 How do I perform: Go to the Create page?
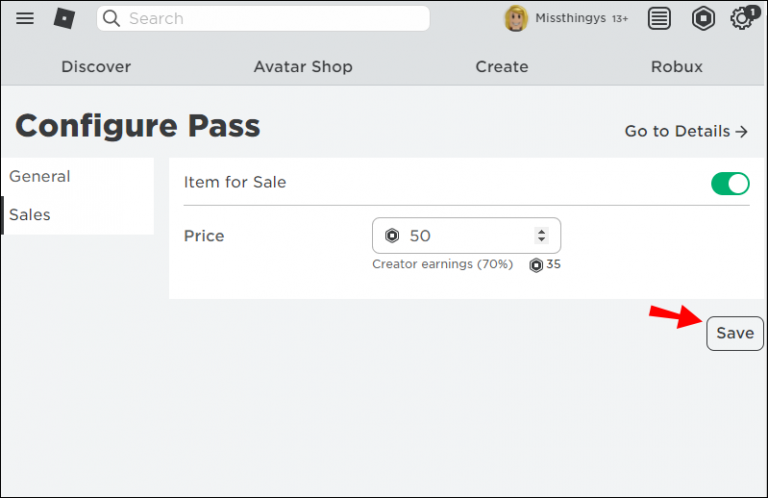pos(501,67)
